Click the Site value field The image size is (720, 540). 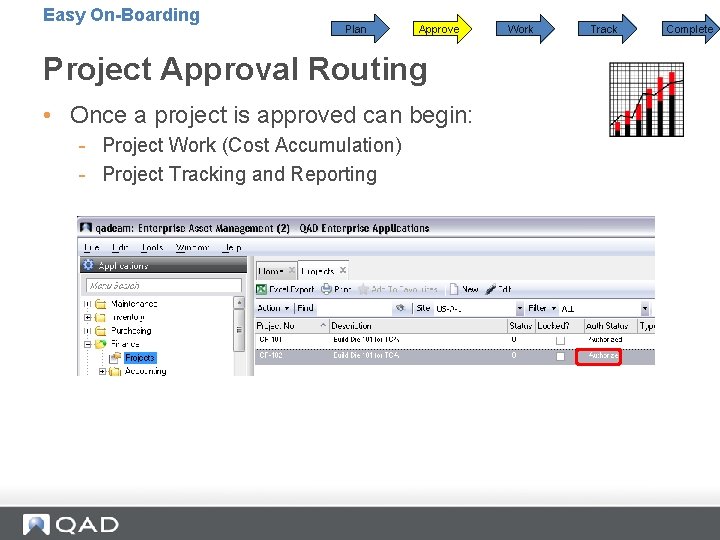click(474, 309)
